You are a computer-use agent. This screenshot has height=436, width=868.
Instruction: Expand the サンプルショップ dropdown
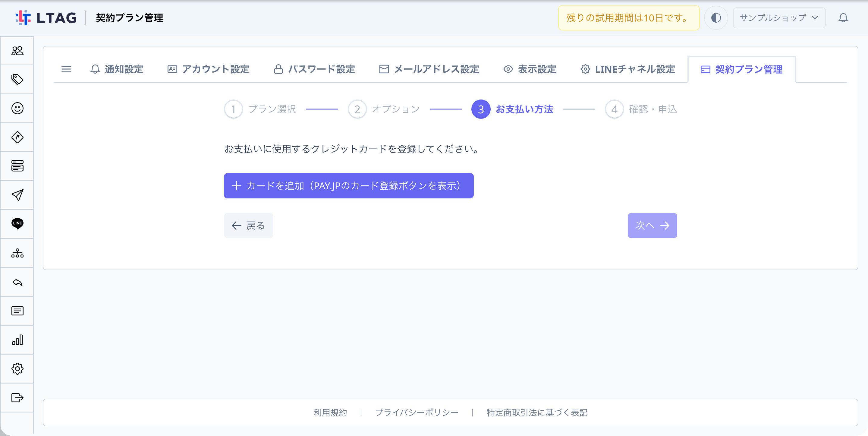[x=779, y=17]
